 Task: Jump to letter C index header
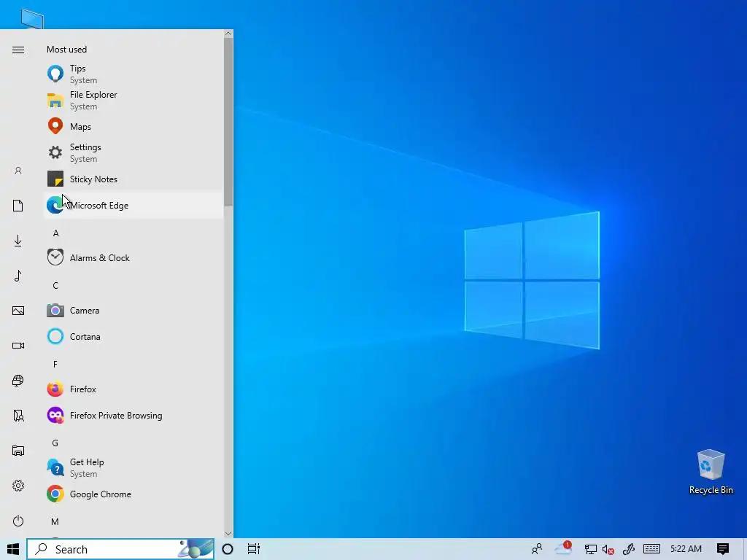click(55, 285)
